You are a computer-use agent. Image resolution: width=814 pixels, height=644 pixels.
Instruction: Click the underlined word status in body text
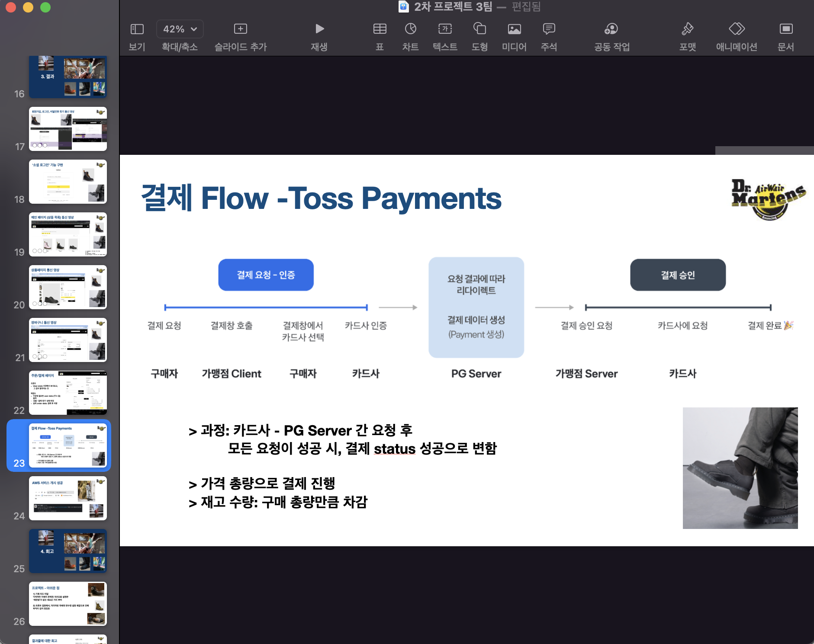395,449
